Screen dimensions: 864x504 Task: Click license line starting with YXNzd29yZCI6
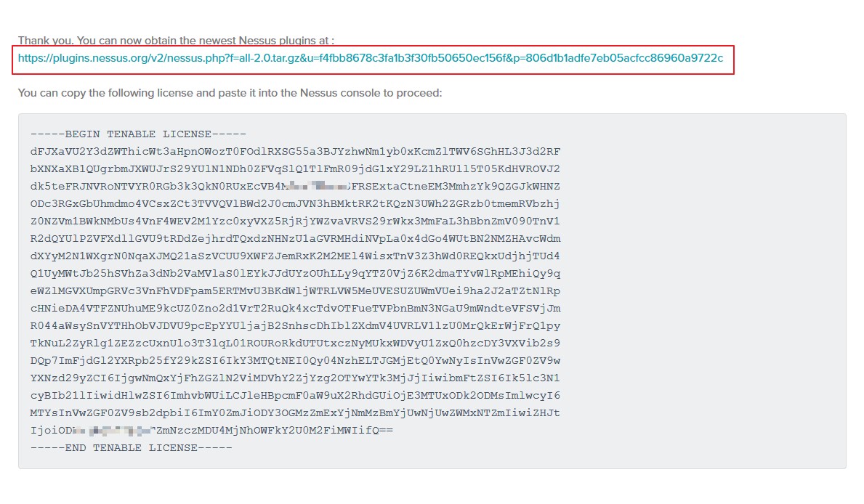click(x=295, y=378)
